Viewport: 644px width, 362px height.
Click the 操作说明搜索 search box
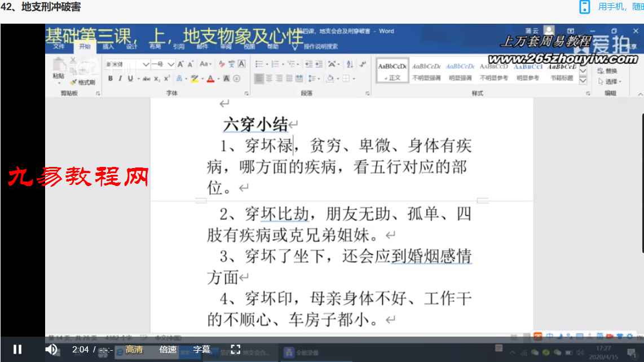320,46
